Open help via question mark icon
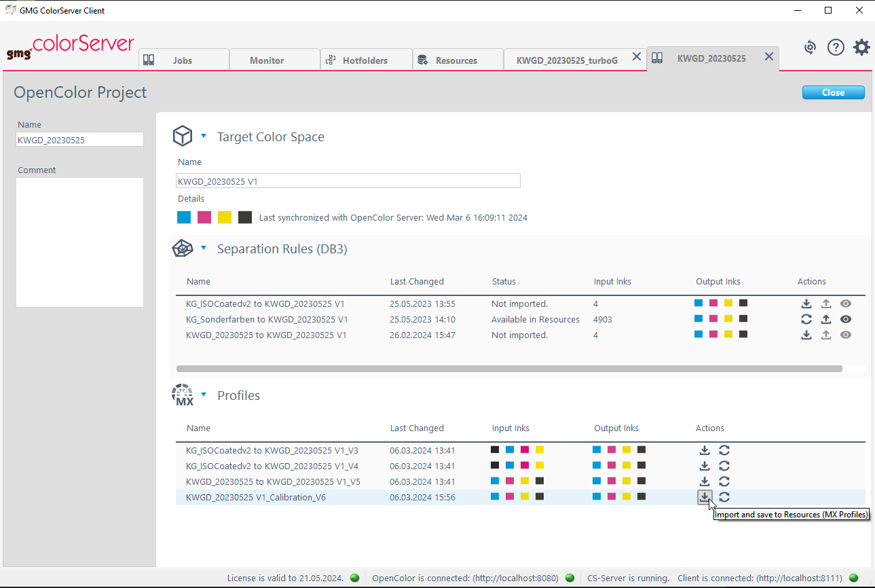Screen dimensions: 875x588 [836, 47]
